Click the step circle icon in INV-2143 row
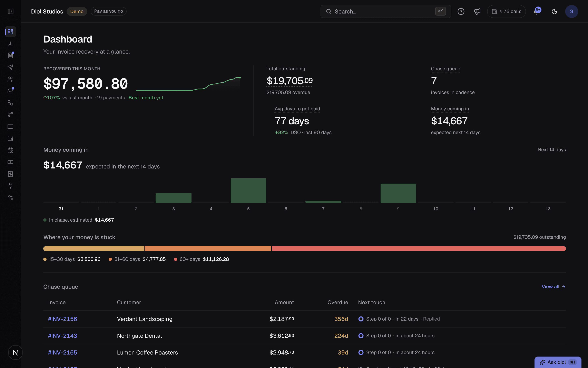Screen dimensions: 588x368 click(x=361, y=336)
